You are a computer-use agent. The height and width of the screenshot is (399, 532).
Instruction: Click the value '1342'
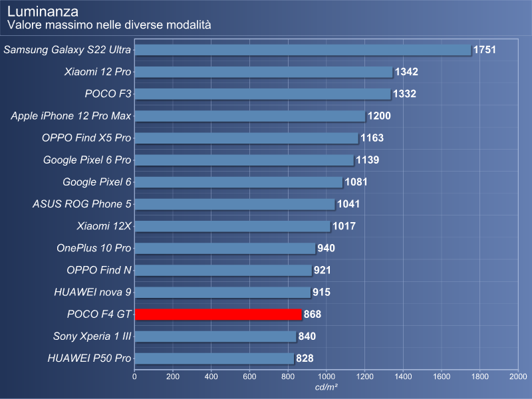(406, 72)
